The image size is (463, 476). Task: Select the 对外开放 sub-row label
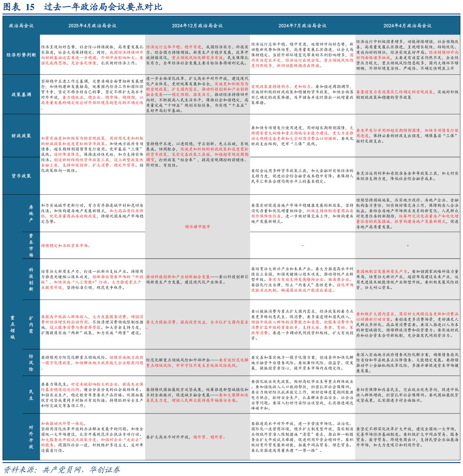coord(31,436)
